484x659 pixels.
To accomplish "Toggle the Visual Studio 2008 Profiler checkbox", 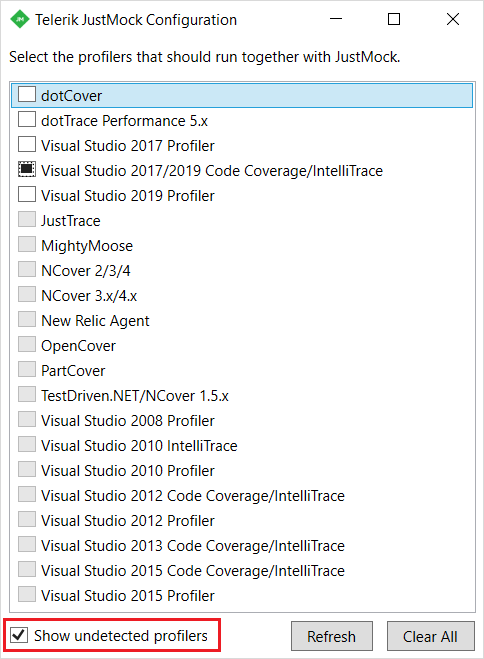I will click(27, 419).
